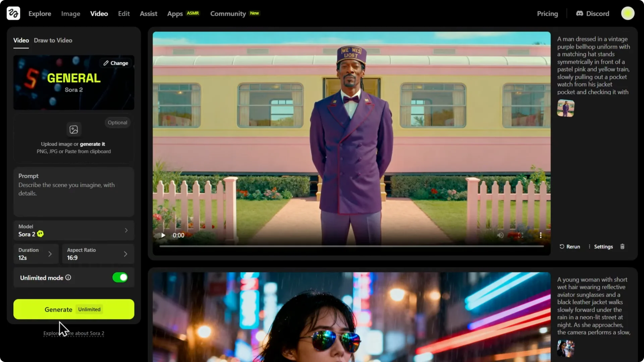Click the video progress bar

tap(351, 246)
